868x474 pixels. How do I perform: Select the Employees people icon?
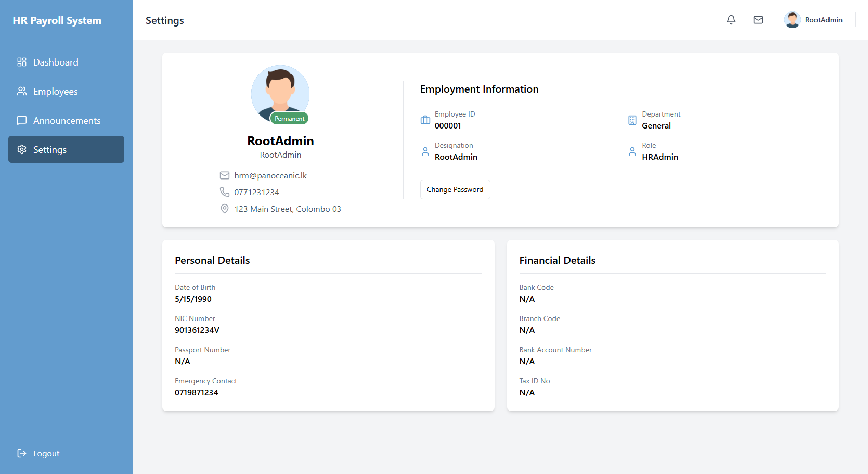tap(22, 91)
